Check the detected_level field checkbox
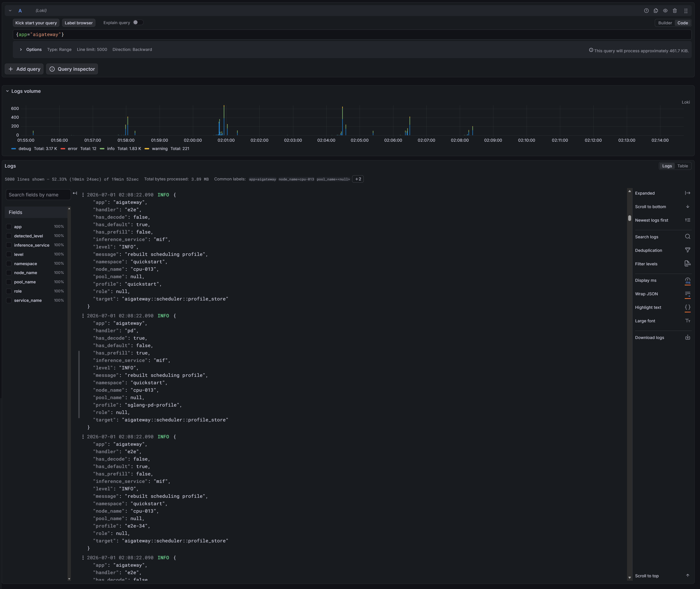 click(9, 236)
